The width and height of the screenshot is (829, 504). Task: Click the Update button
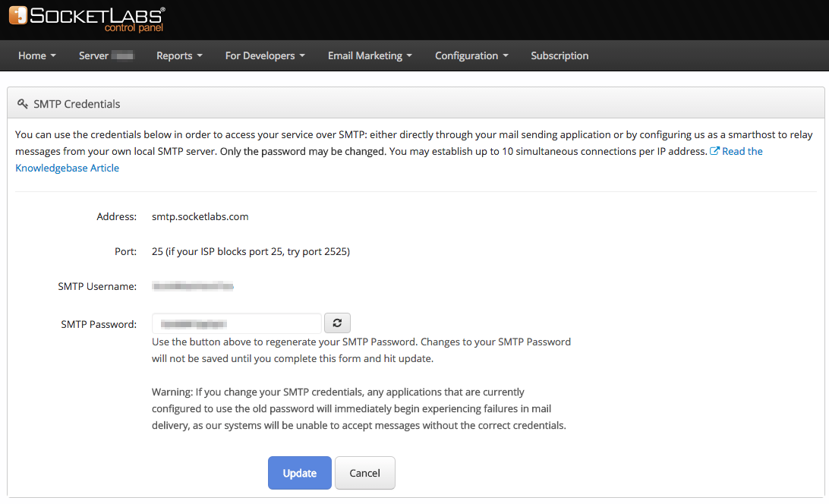(300, 473)
